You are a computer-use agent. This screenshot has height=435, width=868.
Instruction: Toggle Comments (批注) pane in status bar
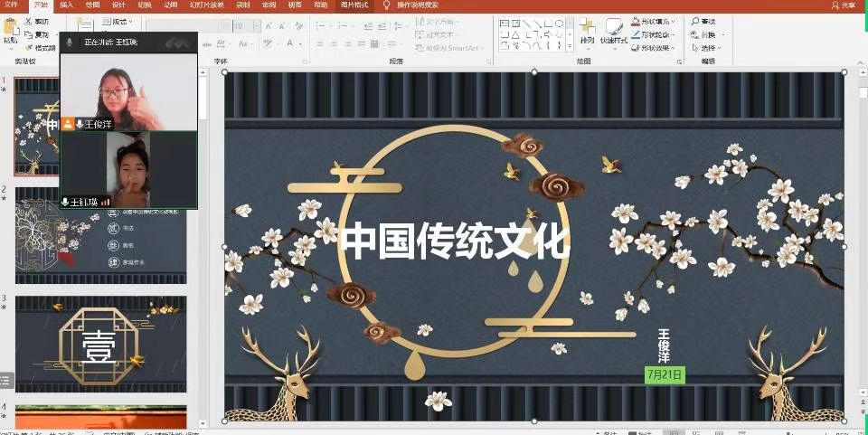(x=642, y=433)
